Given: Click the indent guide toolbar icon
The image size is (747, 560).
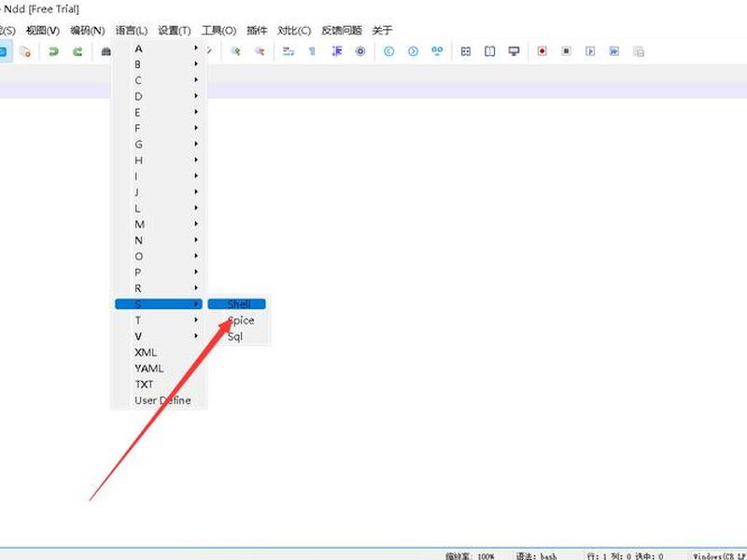Looking at the screenshot, I should coord(337,51).
